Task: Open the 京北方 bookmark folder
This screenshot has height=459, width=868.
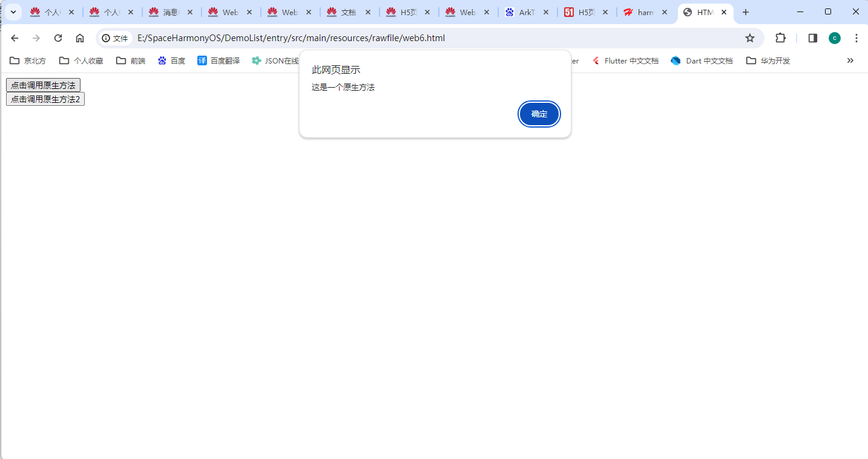Action: [x=28, y=60]
